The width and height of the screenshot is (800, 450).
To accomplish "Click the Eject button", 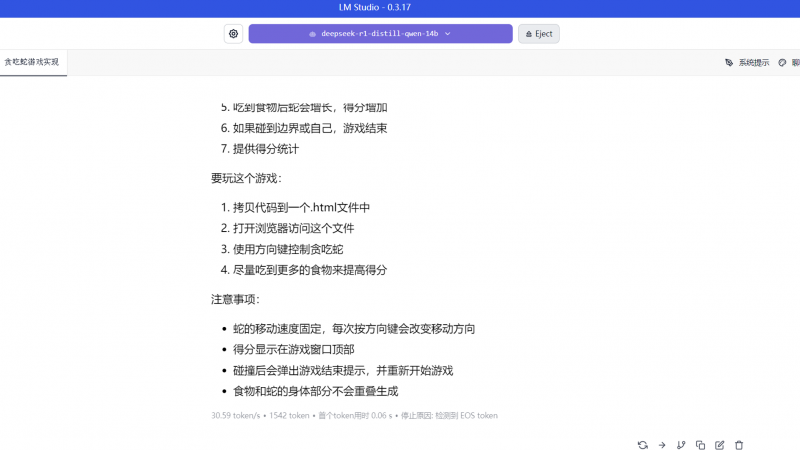I will pos(538,34).
